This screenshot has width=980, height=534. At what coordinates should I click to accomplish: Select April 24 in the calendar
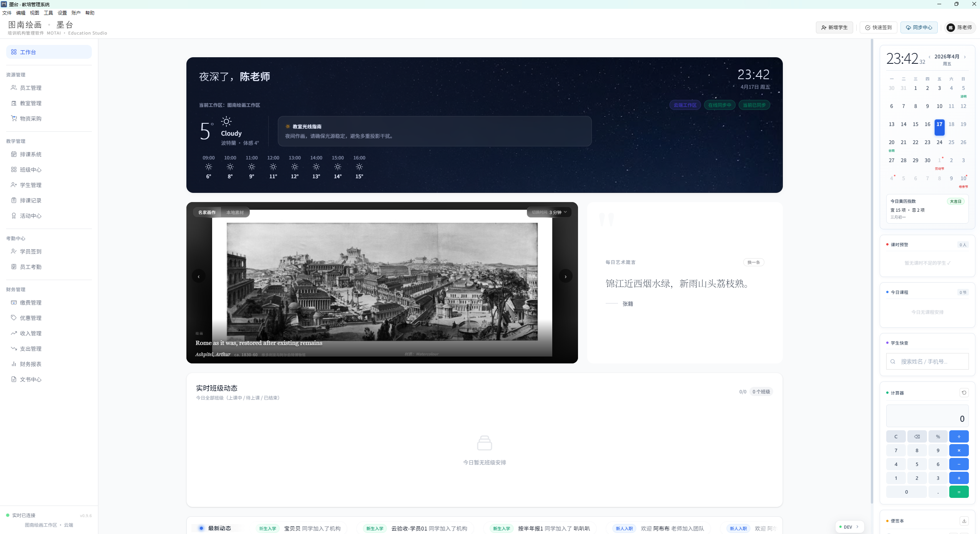click(939, 142)
